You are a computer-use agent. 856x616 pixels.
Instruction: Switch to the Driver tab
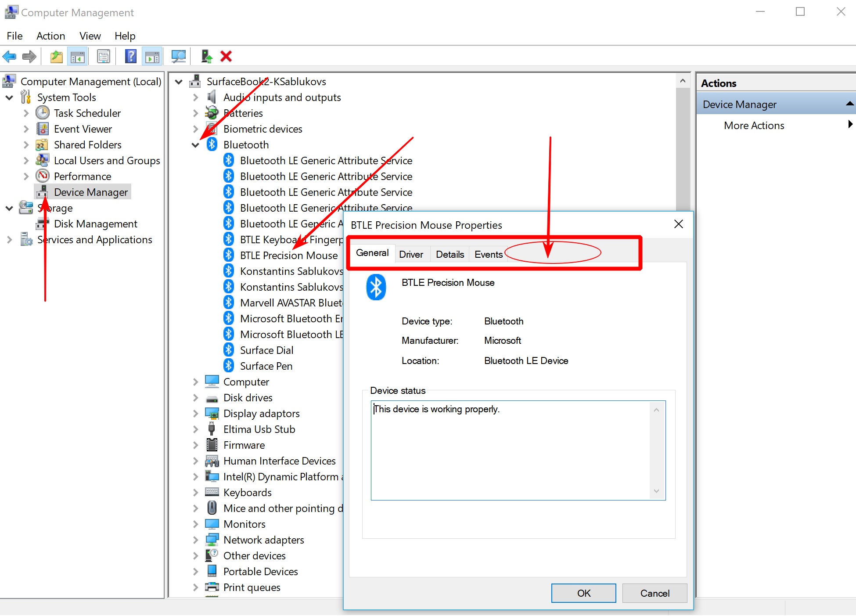pyautogui.click(x=411, y=254)
